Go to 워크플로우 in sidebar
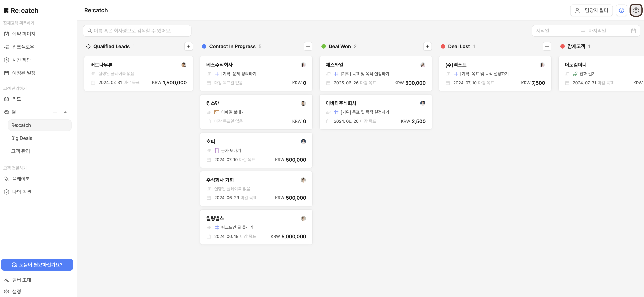Screen dimensions: 644x297 pos(23,47)
